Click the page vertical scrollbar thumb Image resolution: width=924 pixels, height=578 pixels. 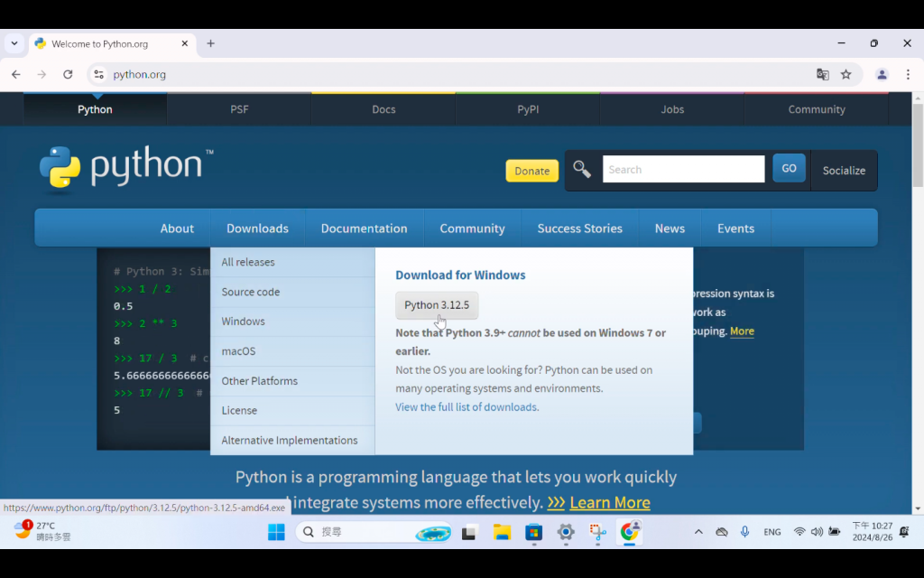918,145
